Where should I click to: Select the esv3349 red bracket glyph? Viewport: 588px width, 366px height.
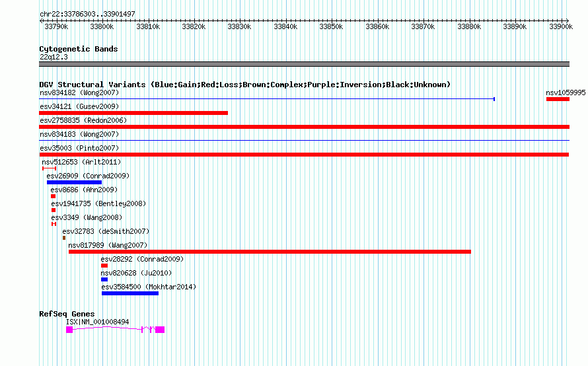pos(54,224)
